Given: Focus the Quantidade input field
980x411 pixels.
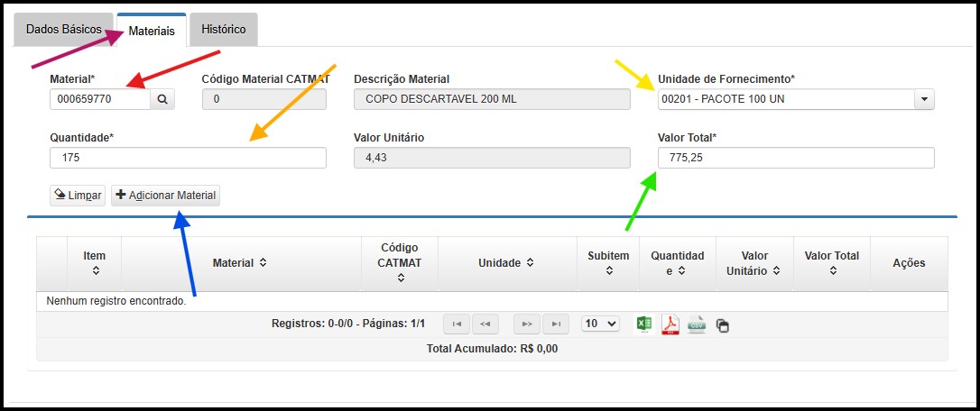Looking at the screenshot, I should coord(188,158).
